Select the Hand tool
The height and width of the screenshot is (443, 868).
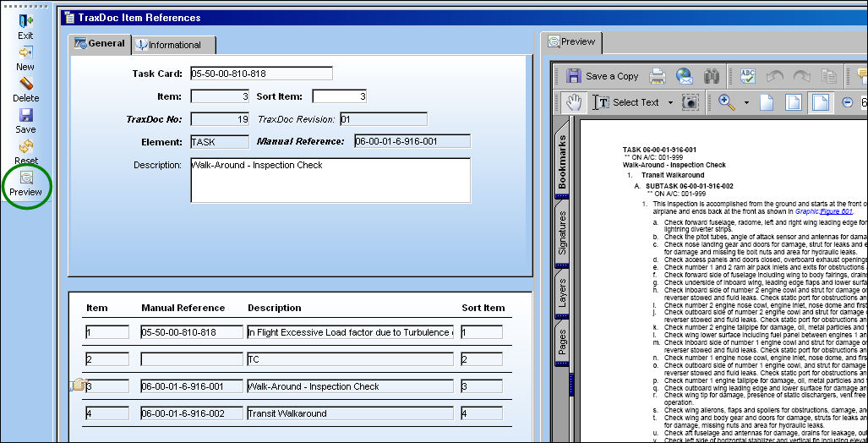coord(574,102)
